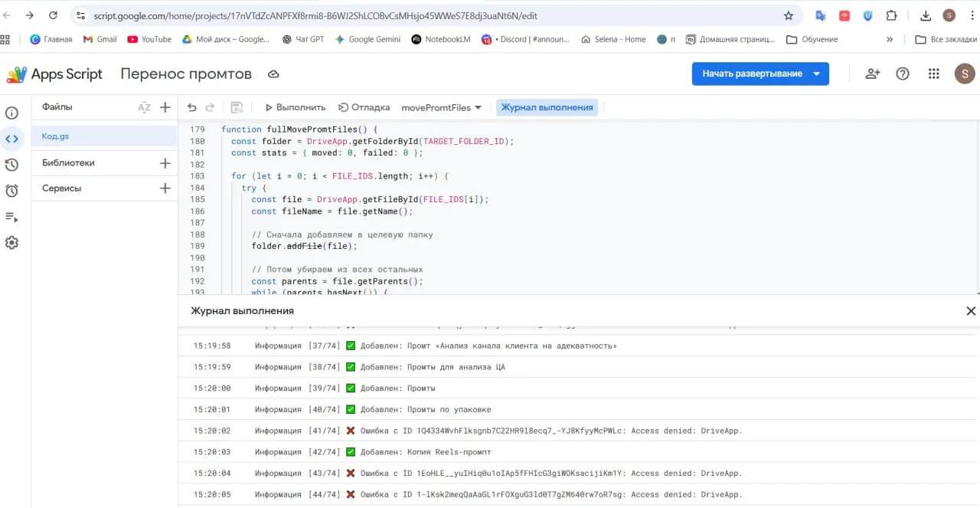Open the Чат GPT bookmark
This screenshot has height=508, width=980.
[x=302, y=39]
